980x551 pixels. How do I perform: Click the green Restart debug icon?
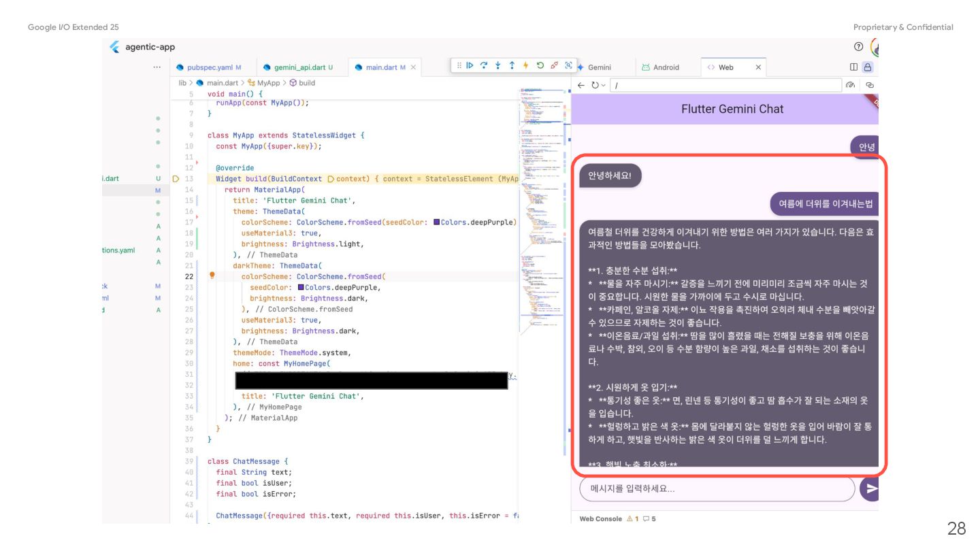click(540, 65)
